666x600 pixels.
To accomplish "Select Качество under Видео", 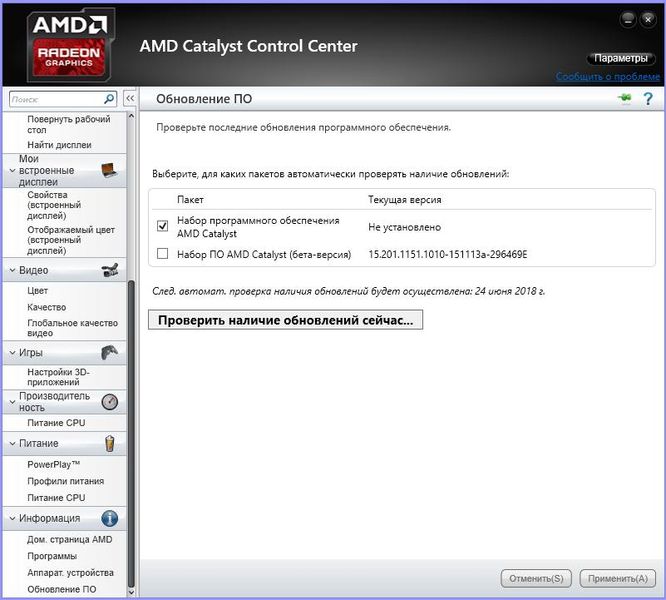I will [x=47, y=307].
